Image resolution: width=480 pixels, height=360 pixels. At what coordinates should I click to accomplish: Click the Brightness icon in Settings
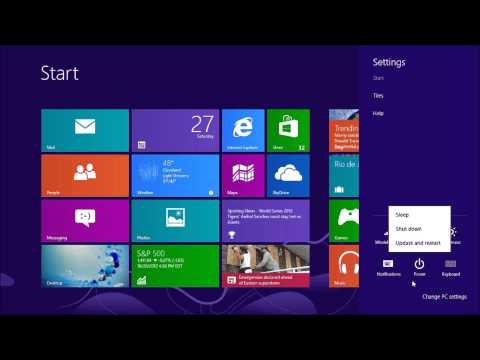click(455, 235)
